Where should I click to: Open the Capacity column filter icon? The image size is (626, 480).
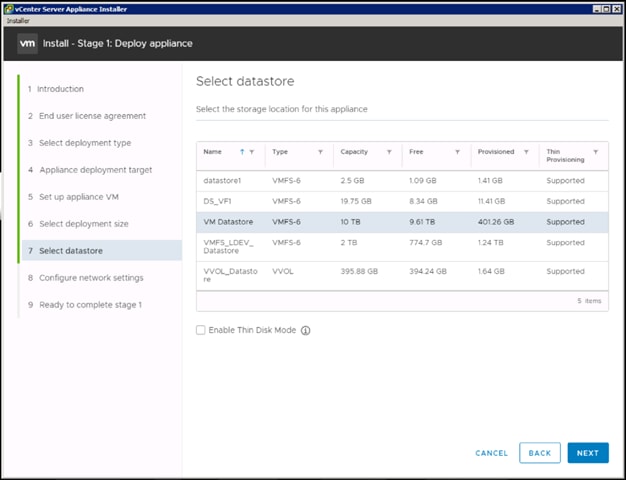[389, 152]
